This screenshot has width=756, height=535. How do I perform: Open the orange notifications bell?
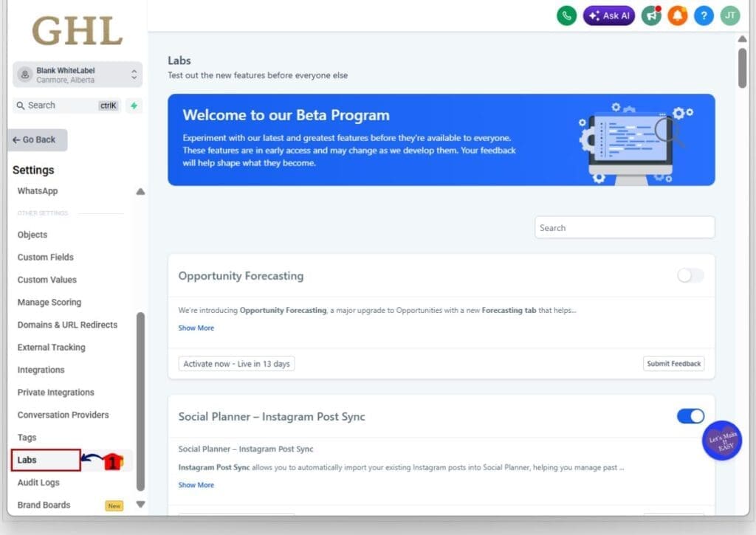pos(677,15)
